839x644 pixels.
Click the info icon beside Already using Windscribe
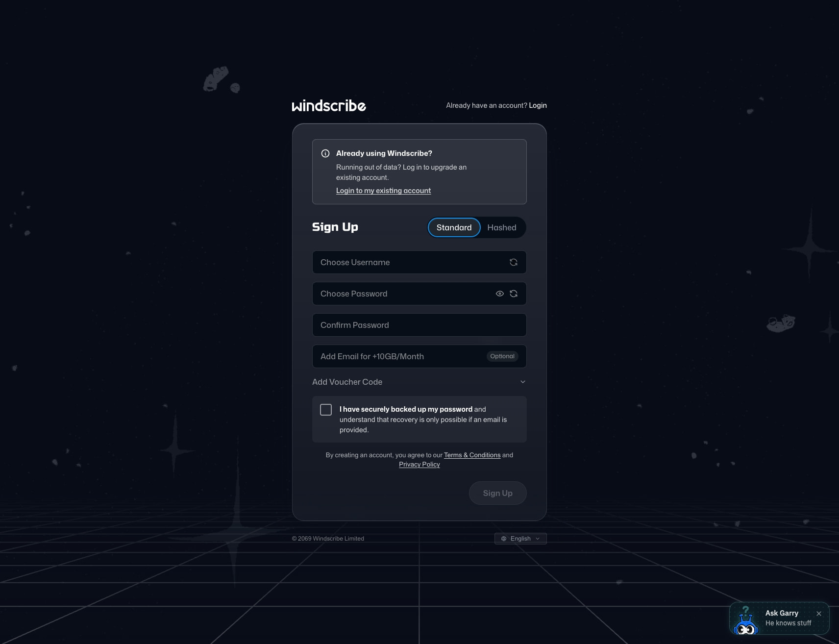325,153
